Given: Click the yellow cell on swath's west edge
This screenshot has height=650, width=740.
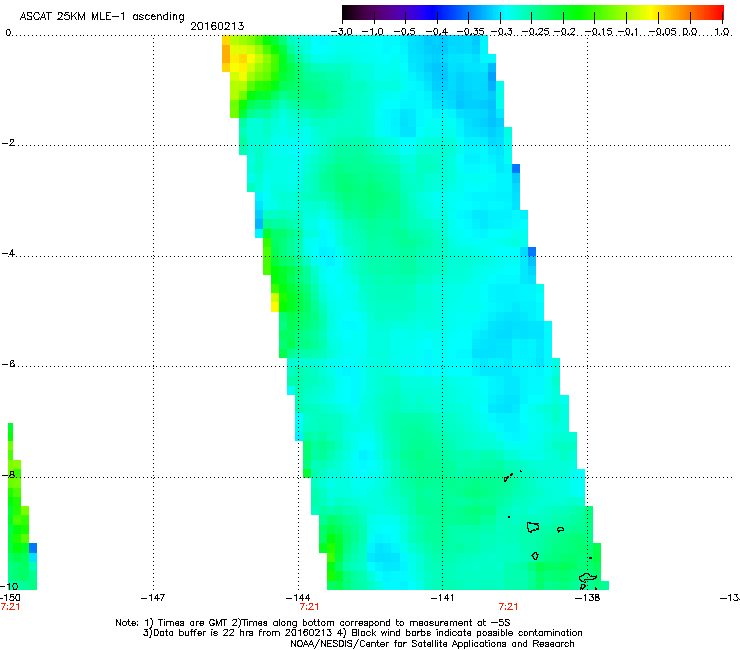Looking at the screenshot, I should click(275, 303).
